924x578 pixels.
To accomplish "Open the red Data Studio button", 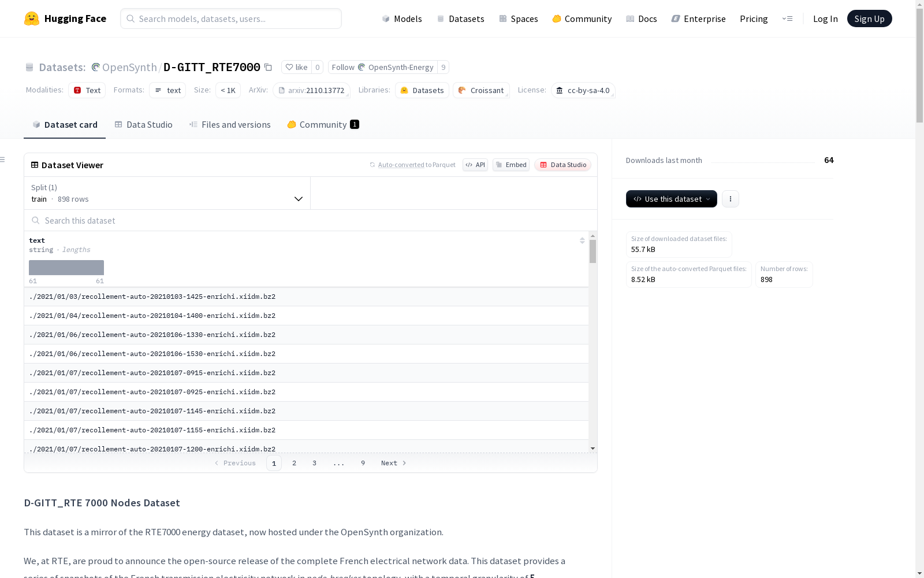I will (562, 165).
